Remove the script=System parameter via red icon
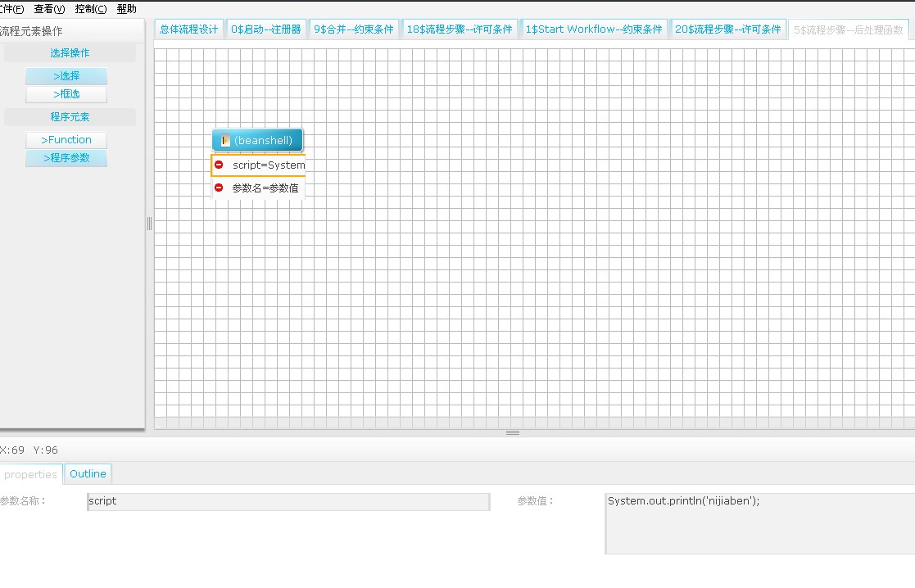Viewport: 915px width, 588px height. pyautogui.click(x=219, y=165)
